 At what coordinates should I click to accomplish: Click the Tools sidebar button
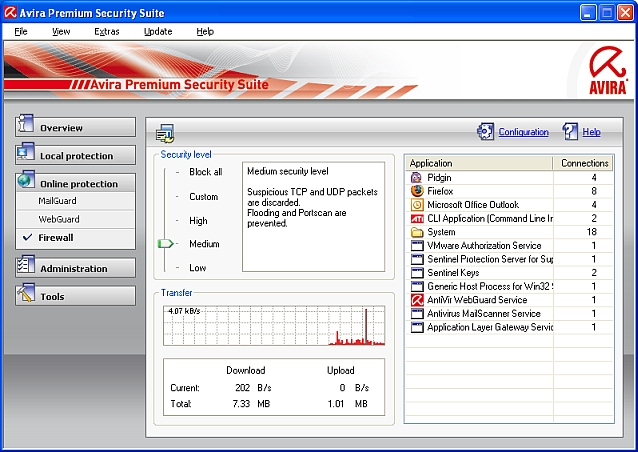click(x=76, y=296)
